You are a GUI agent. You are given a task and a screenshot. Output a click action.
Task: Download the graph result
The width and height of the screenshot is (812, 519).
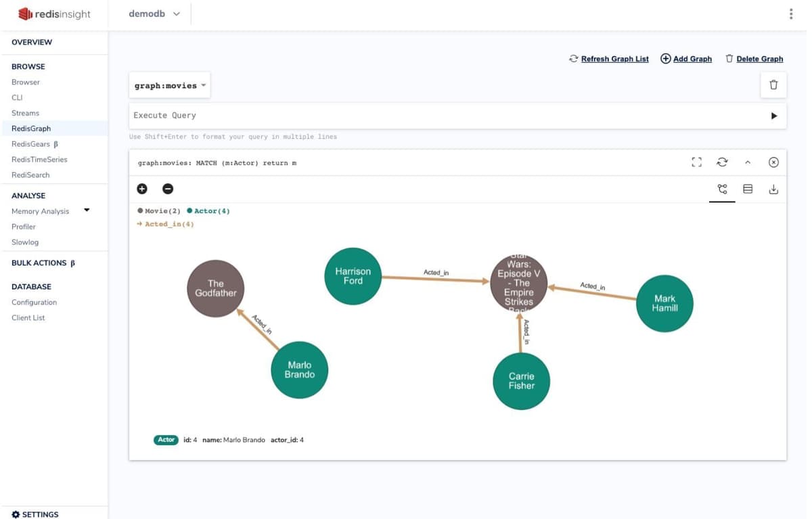click(x=773, y=189)
